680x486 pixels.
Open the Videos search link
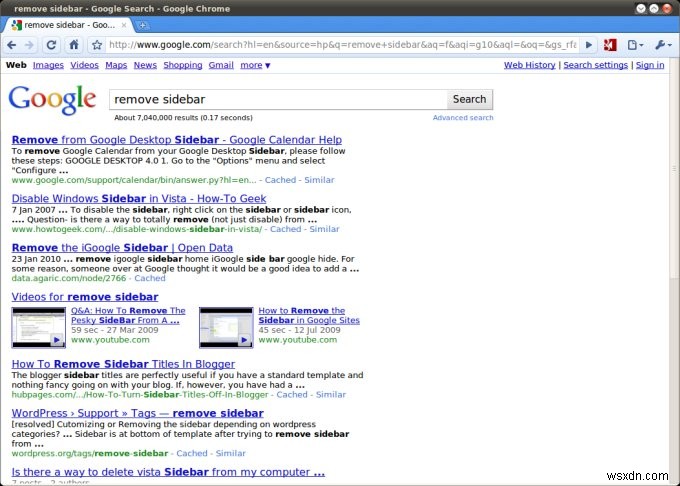pyautogui.click(x=85, y=65)
